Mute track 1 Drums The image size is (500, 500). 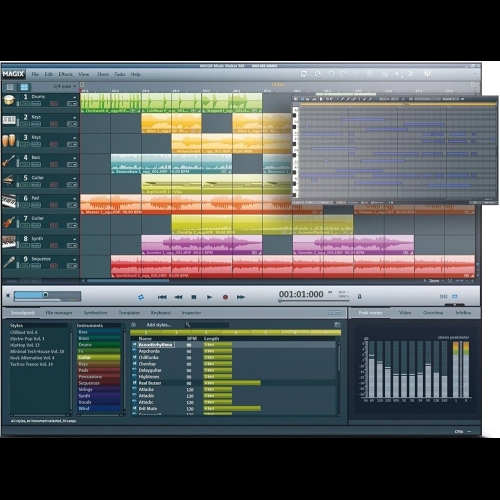pyautogui.click(x=36, y=104)
